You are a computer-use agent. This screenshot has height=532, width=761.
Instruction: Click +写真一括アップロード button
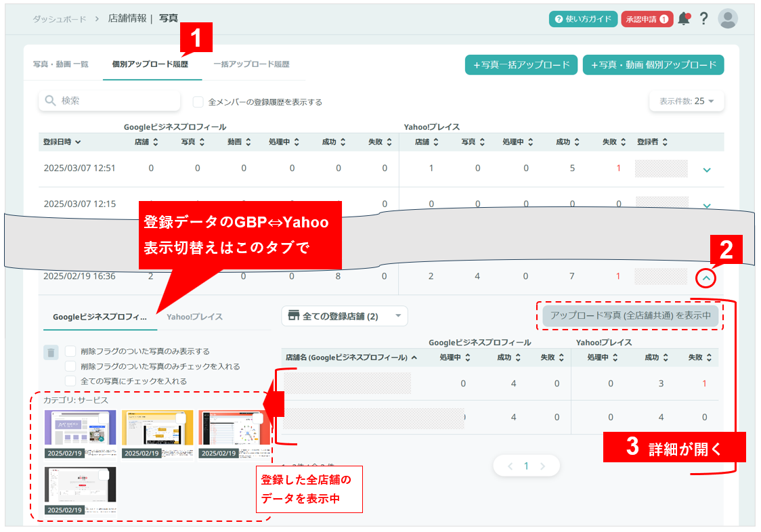click(x=521, y=65)
